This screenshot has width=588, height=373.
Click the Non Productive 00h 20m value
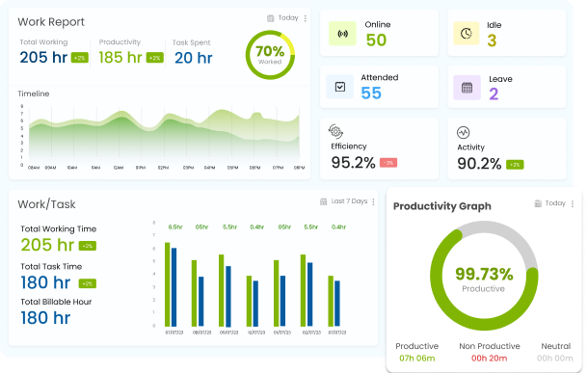pos(490,359)
